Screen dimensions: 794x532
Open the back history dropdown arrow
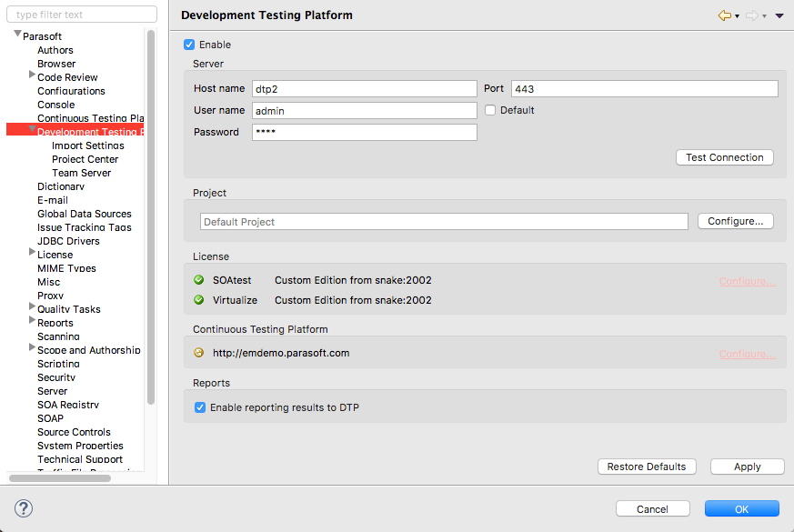tap(738, 16)
